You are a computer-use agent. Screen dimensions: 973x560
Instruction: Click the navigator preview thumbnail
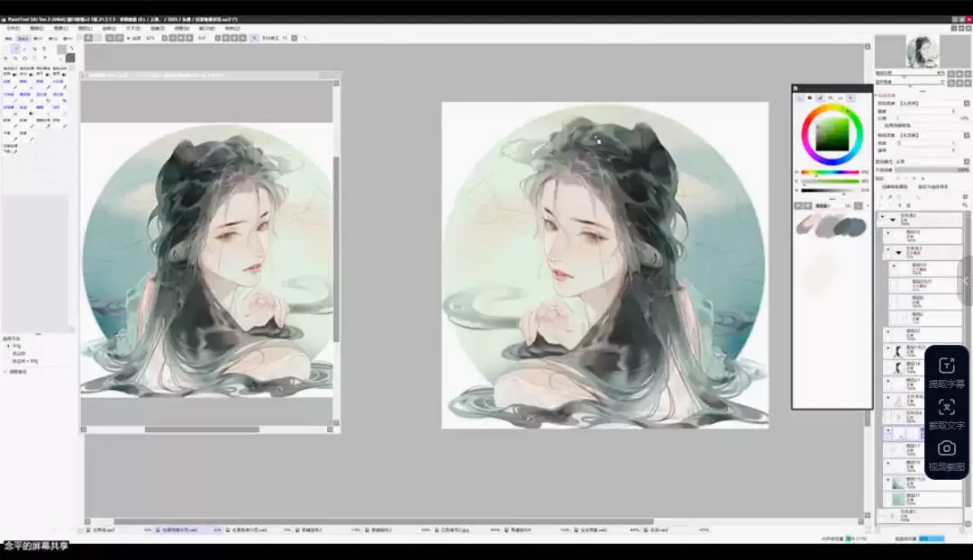922,50
